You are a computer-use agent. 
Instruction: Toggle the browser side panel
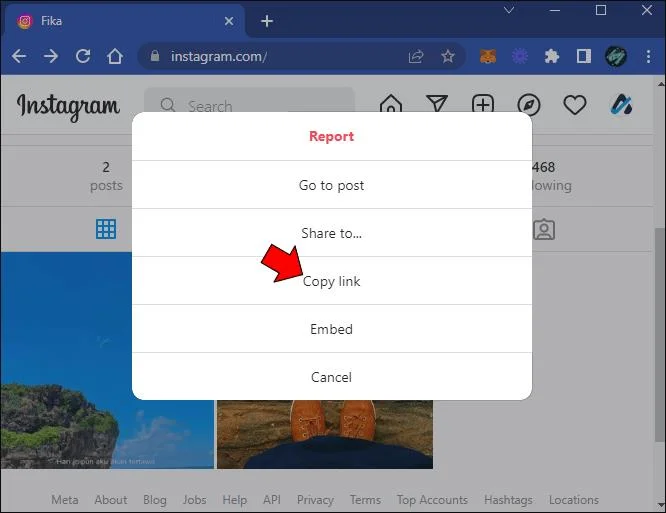584,56
